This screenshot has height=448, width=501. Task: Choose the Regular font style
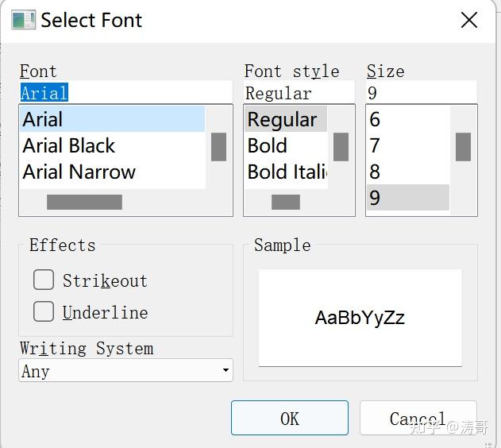[282, 120]
